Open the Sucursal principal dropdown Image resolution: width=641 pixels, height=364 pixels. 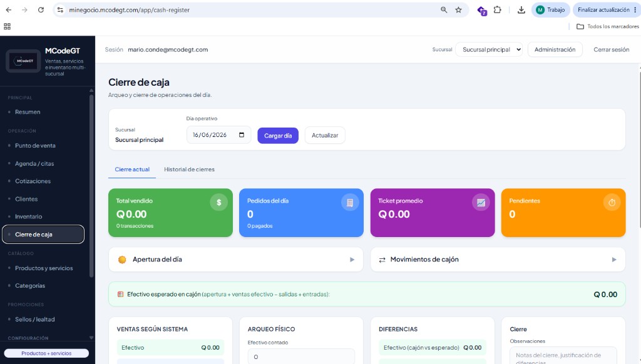pyautogui.click(x=489, y=49)
